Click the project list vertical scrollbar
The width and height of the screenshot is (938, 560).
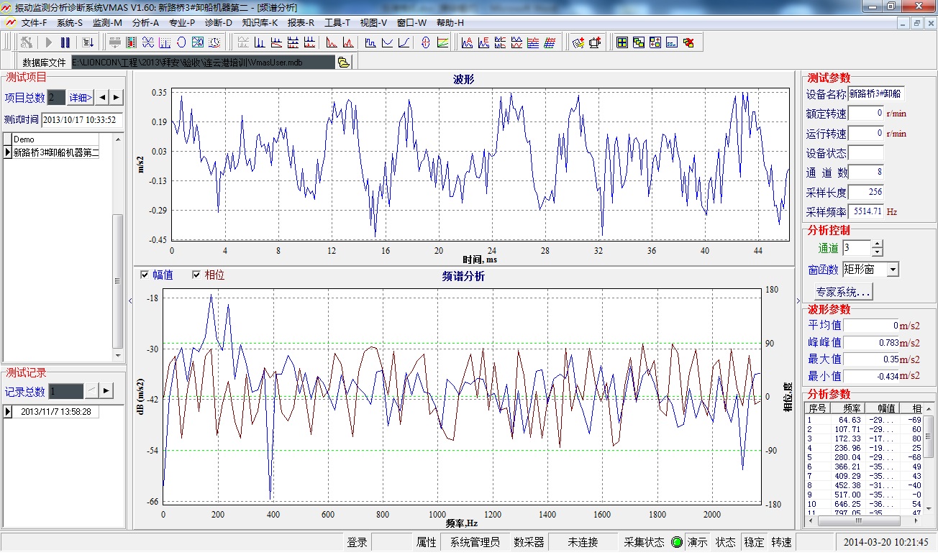119,280
